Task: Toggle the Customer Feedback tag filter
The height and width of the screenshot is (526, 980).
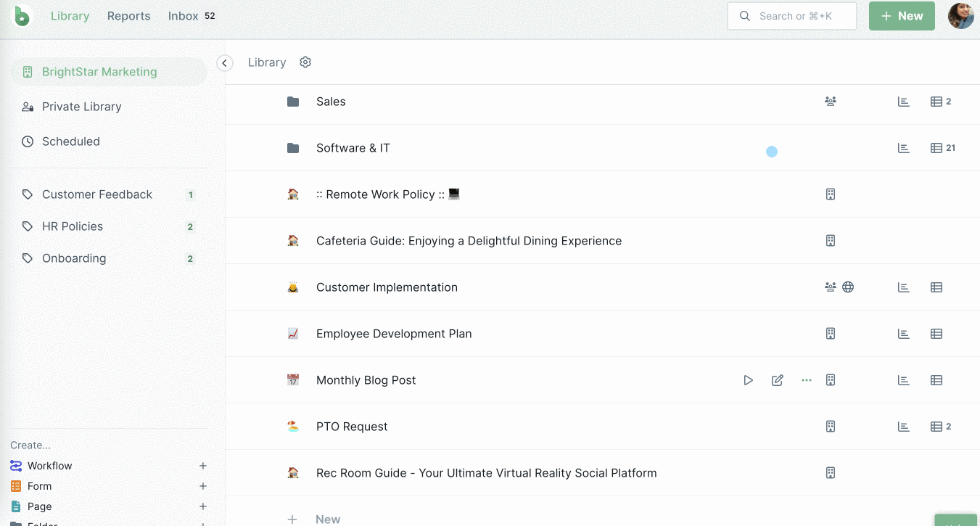Action: point(97,194)
